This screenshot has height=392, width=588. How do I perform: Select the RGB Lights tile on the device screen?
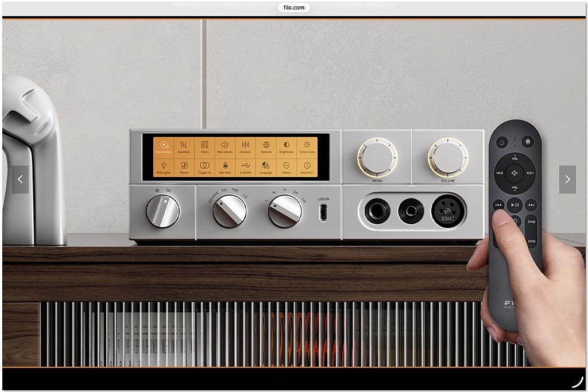click(x=164, y=168)
